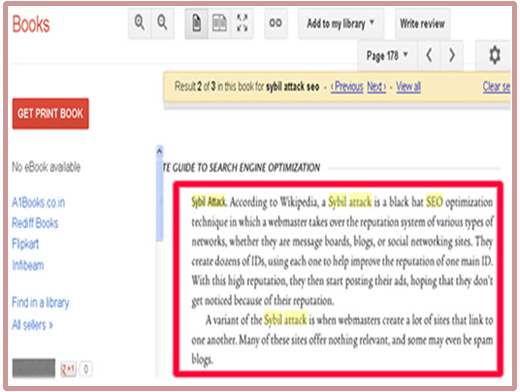Screen dimensions: 520x392
Task: Select single page view icon
Action: (x=197, y=23)
